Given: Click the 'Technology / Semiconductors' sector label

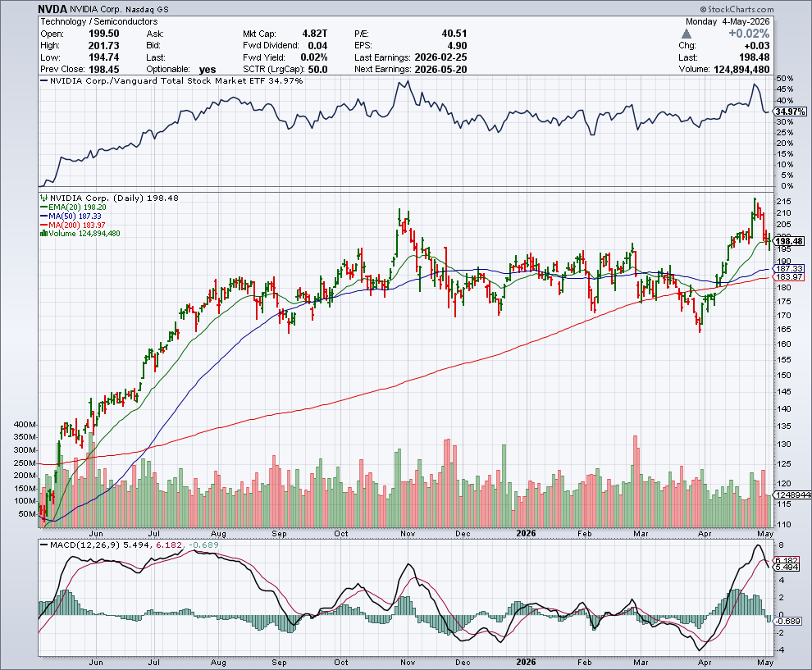Looking at the screenshot, I should 99,22.
